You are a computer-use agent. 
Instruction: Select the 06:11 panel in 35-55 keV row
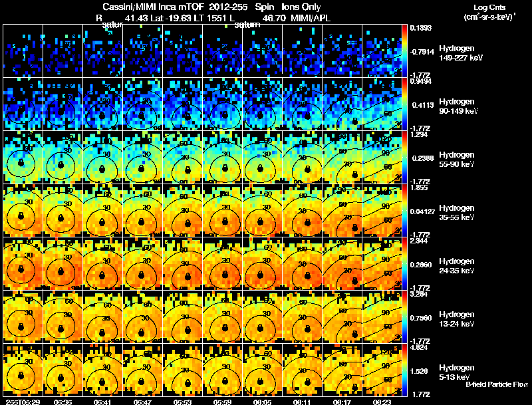click(x=303, y=210)
